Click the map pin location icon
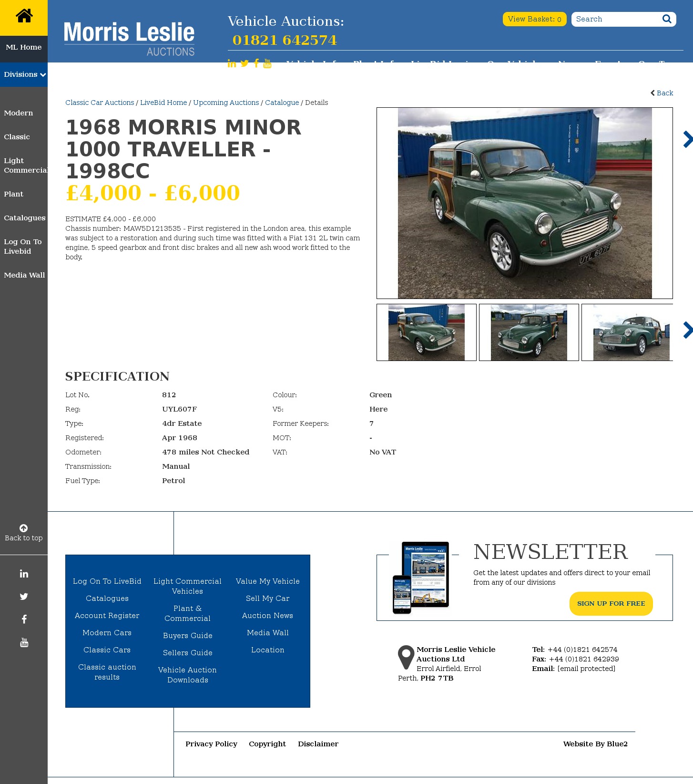 [x=406, y=657]
